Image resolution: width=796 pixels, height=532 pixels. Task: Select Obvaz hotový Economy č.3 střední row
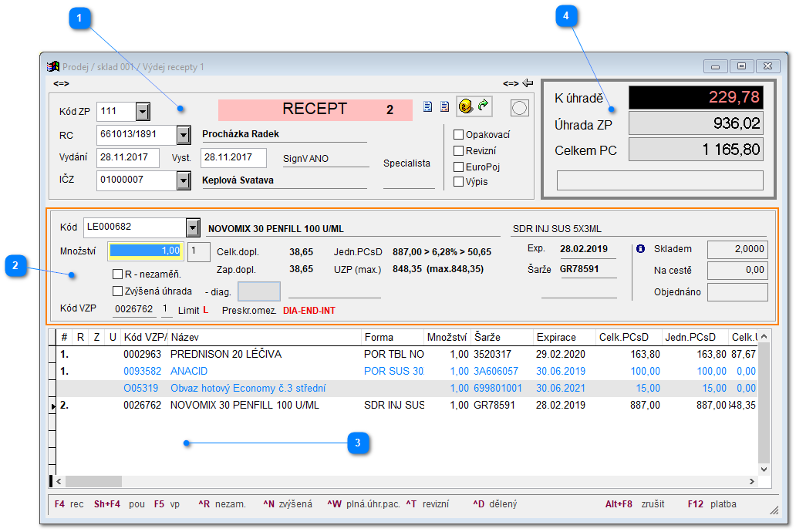[x=407, y=389]
